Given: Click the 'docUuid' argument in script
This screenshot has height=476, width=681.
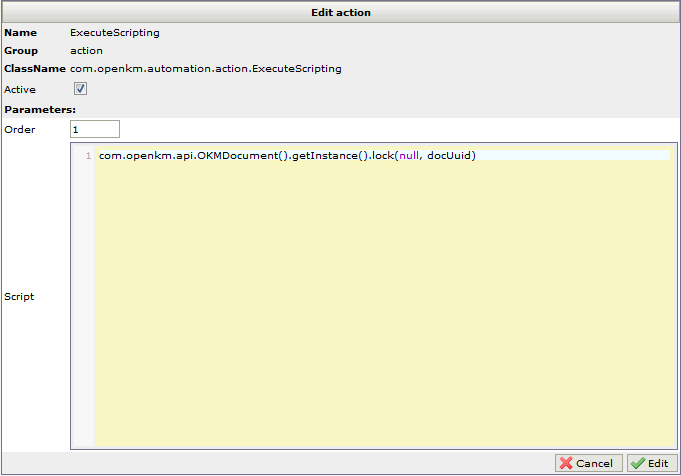Looking at the screenshot, I should click(449, 155).
